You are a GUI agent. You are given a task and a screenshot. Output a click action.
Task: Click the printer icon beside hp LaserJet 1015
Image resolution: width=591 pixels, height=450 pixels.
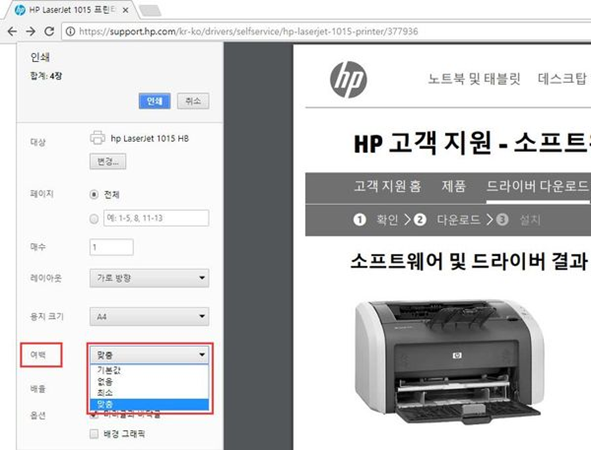click(x=97, y=138)
